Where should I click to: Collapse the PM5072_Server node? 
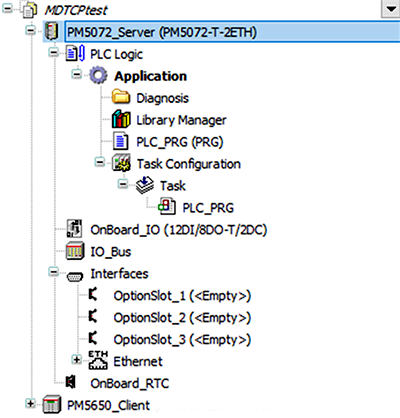[31, 31]
